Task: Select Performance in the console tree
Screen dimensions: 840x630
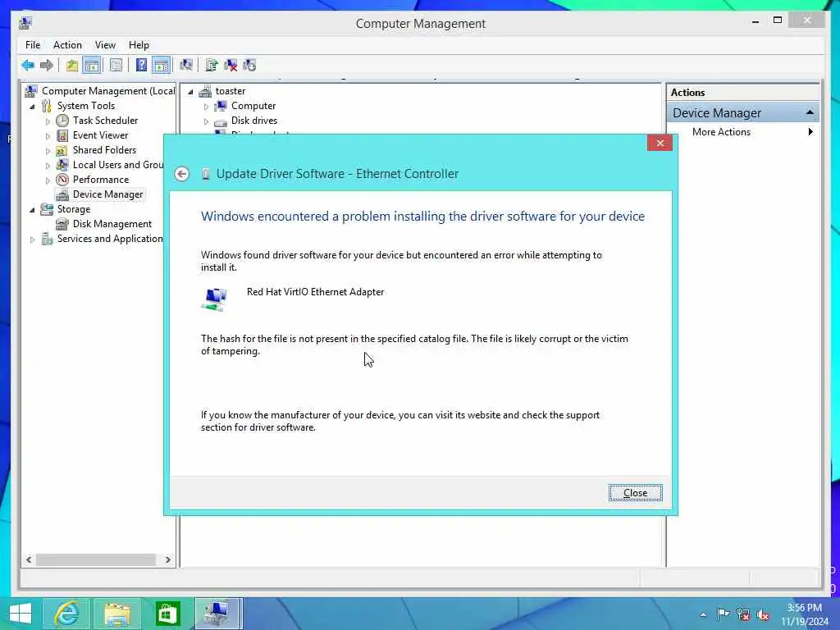Action: pyautogui.click(x=101, y=180)
